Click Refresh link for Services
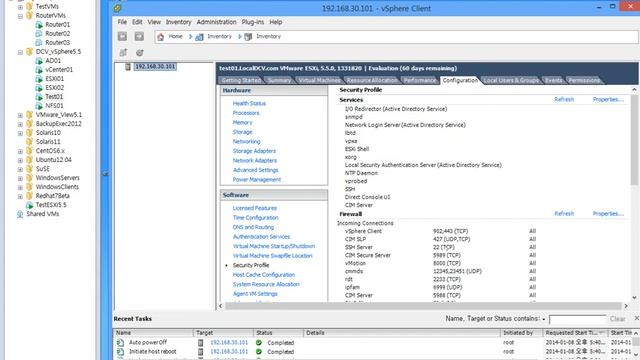The width and height of the screenshot is (640, 360). pos(564,99)
